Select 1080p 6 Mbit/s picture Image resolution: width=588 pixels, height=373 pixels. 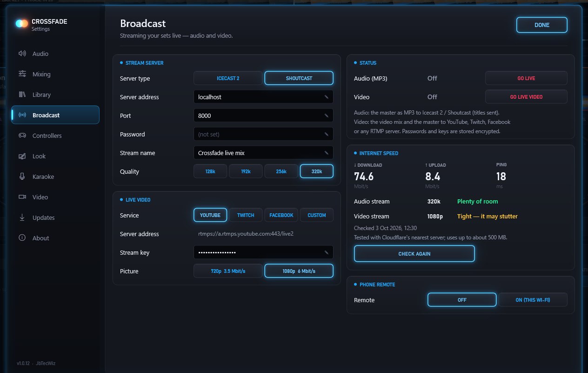coord(299,271)
